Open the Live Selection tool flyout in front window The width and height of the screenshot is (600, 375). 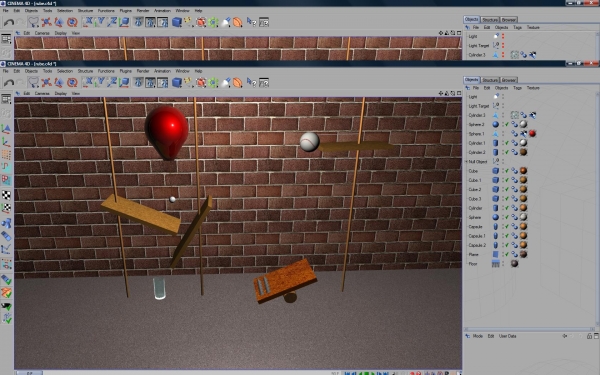(x=33, y=83)
